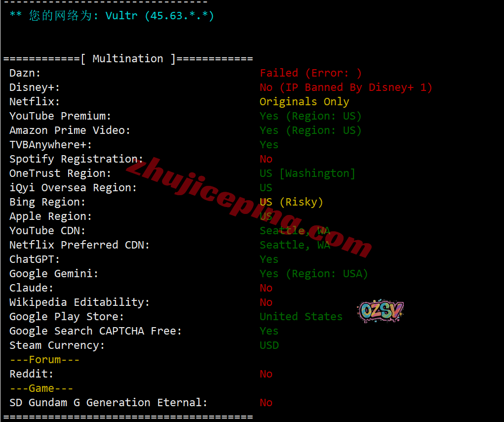Click the Google Gemini USA result
Viewport: 504px width, 422px height.
[x=314, y=274]
